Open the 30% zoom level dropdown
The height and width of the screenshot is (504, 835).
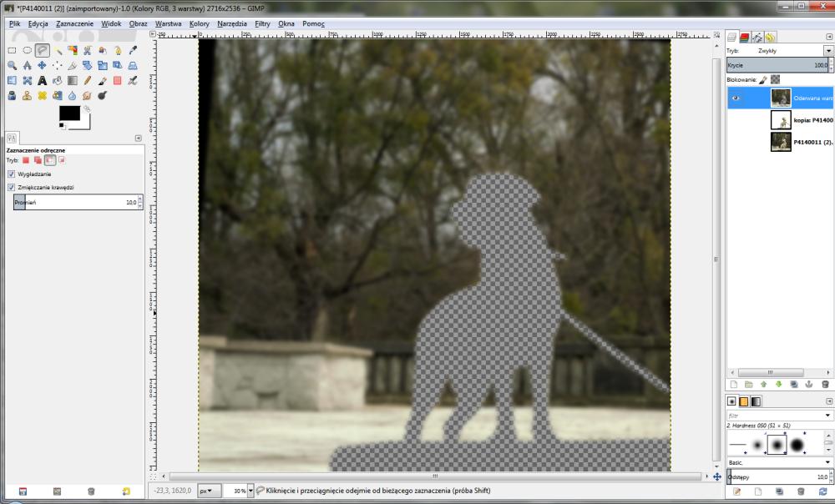(x=250, y=491)
